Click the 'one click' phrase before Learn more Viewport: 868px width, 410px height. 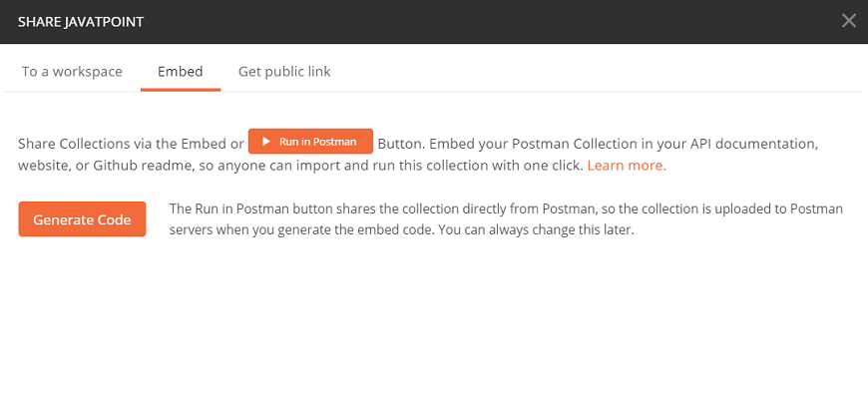(550, 166)
